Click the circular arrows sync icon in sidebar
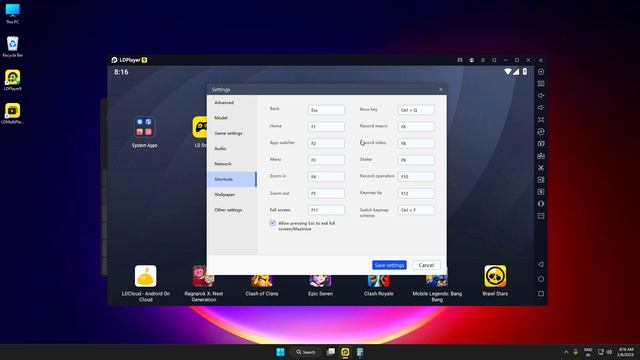The image size is (640, 360). click(541, 132)
